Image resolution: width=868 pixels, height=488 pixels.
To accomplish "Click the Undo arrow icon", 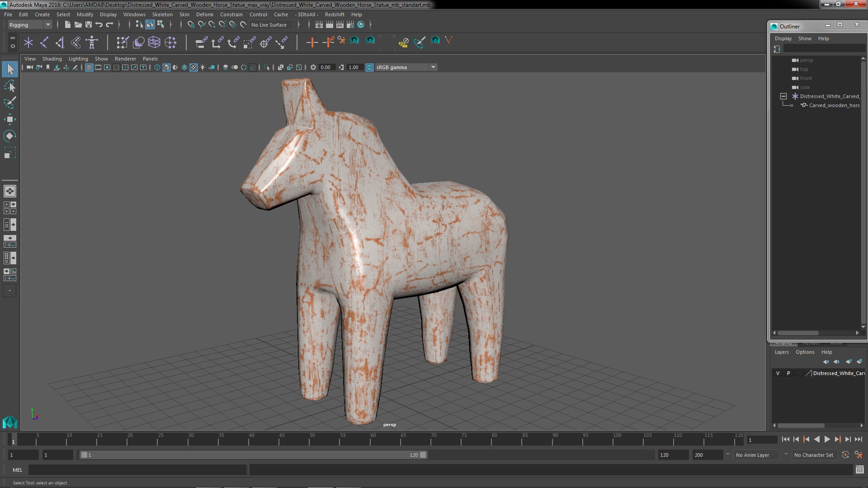I will pyautogui.click(x=99, y=24).
